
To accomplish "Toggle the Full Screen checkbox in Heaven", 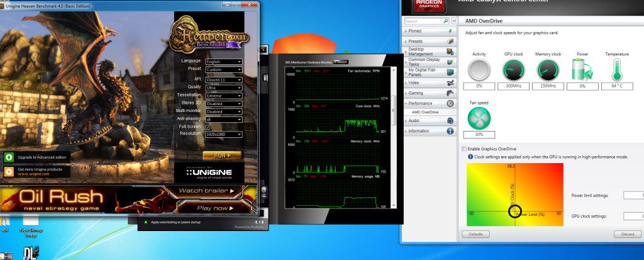I will click(208, 127).
